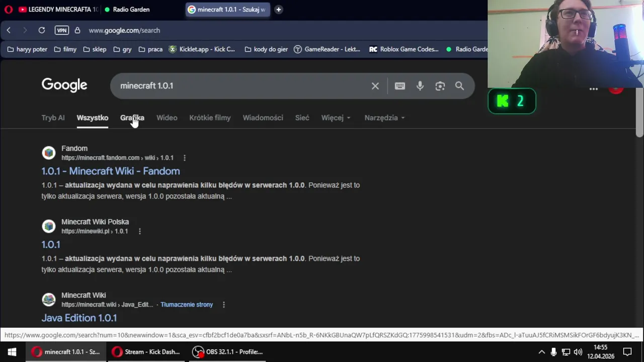Open the Windows Start menu
644x362 pixels.
click(12, 352)
